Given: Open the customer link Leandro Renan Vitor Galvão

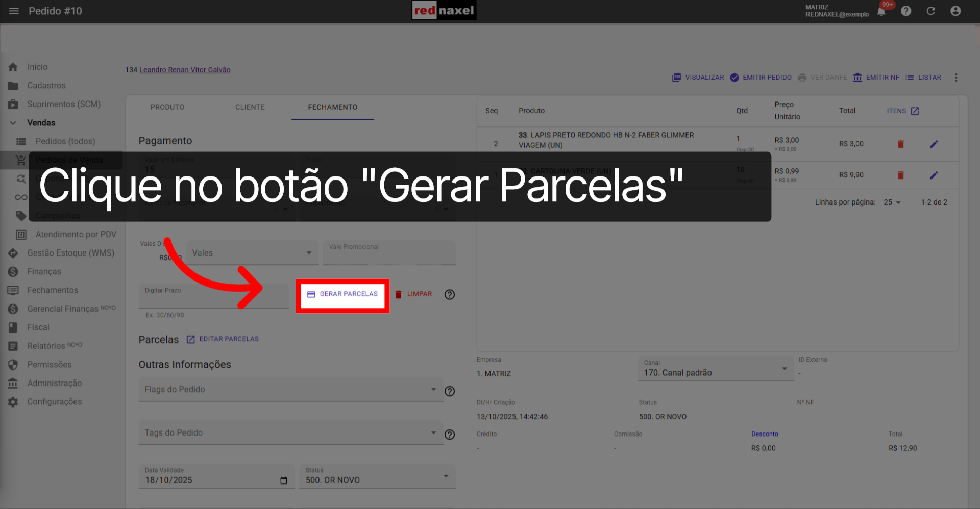Looking at the screenshot, I should [185, 70].
